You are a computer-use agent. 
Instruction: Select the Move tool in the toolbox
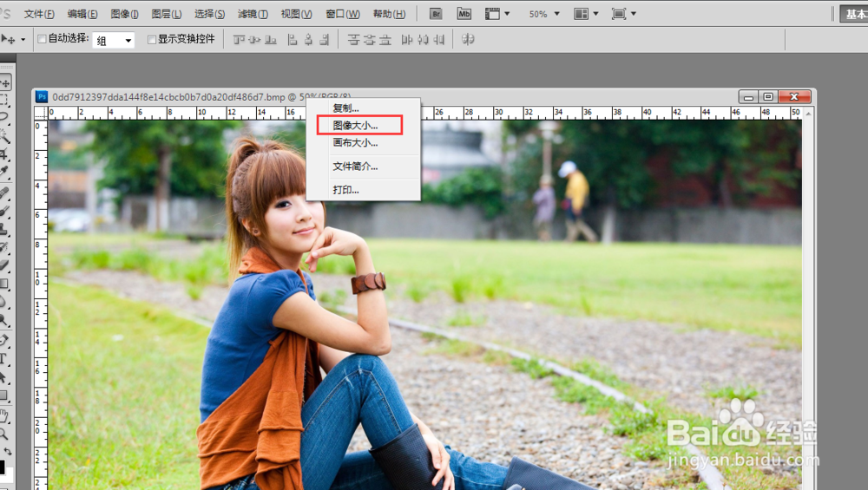coord(5,83)
